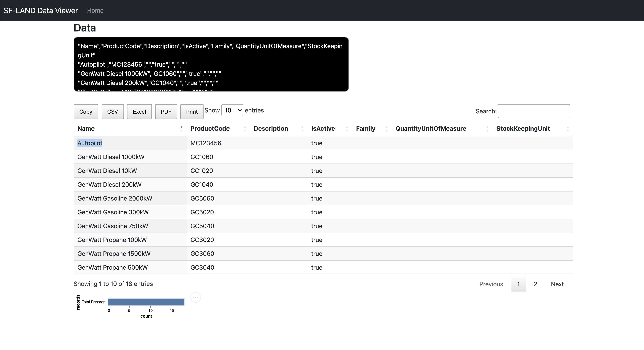
Task: Click the GC5060 product code
Action: (x=202, y=198)
